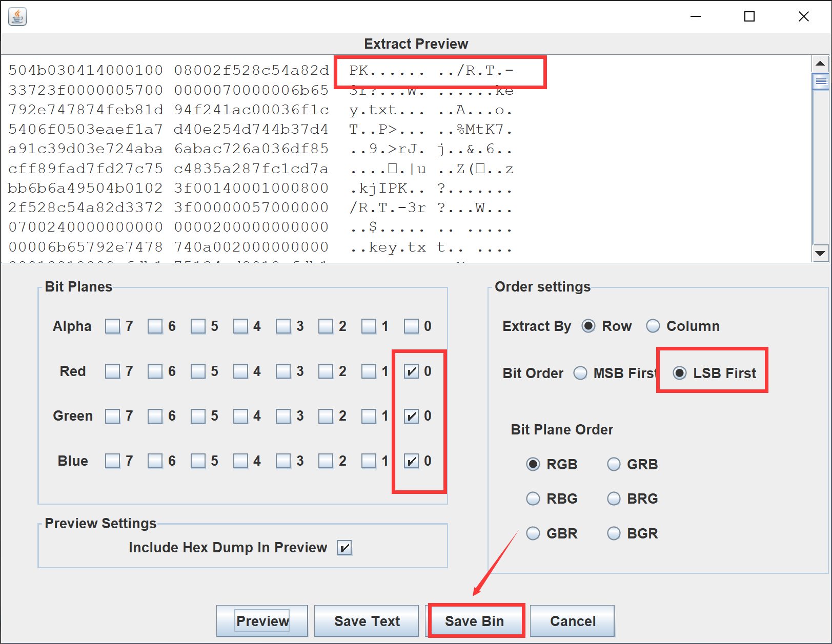Check Alpha bit 3
832x644 pixels.
(x=283, y=326)
